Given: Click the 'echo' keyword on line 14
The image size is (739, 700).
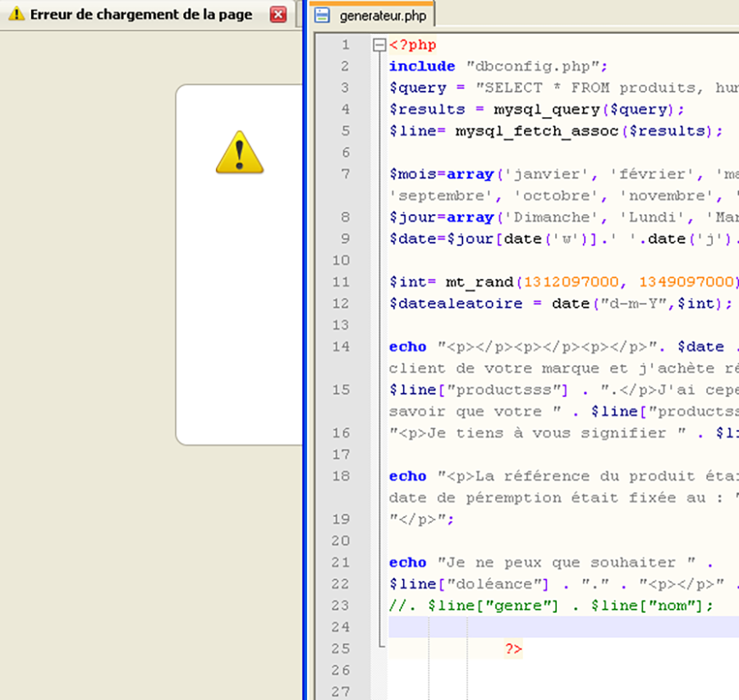Looking at the screenshot, I should click(x=407, y=347).
